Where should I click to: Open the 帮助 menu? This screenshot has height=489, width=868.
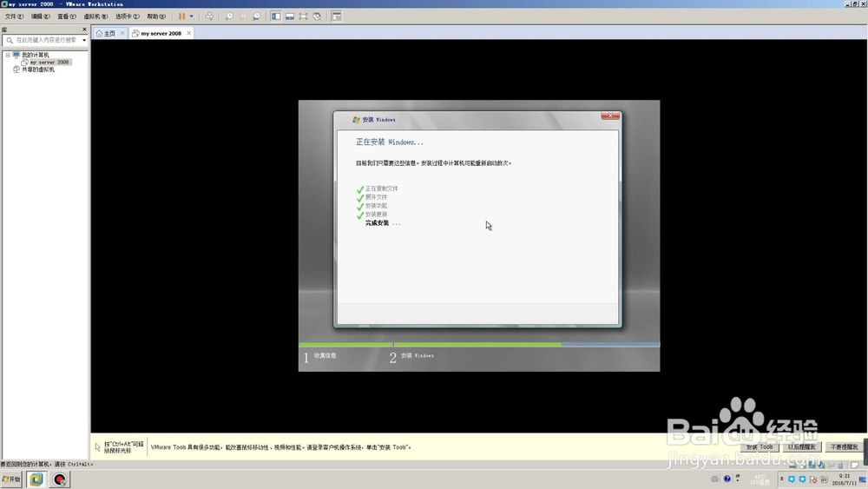click(155, 17)
